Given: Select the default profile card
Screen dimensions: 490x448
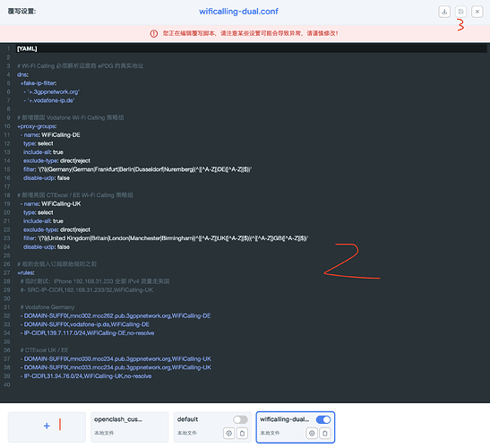Looking at the screenshot, I should [212, 427].
